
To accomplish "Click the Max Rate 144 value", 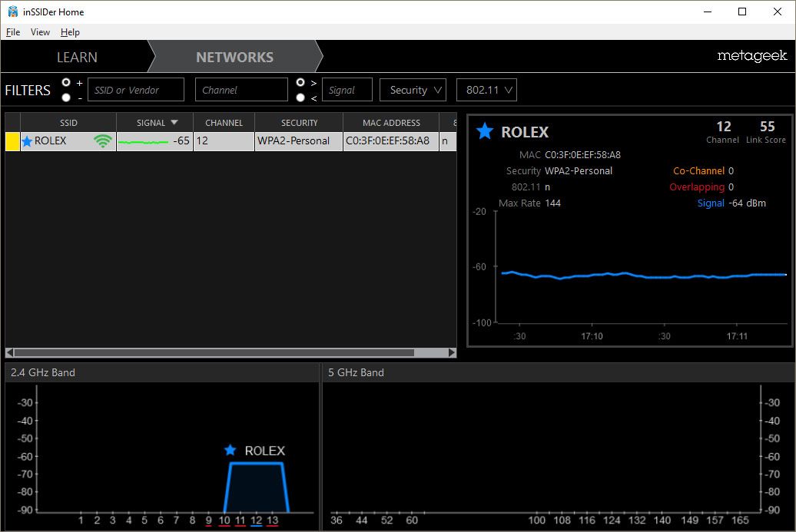I will pos(552,203).
